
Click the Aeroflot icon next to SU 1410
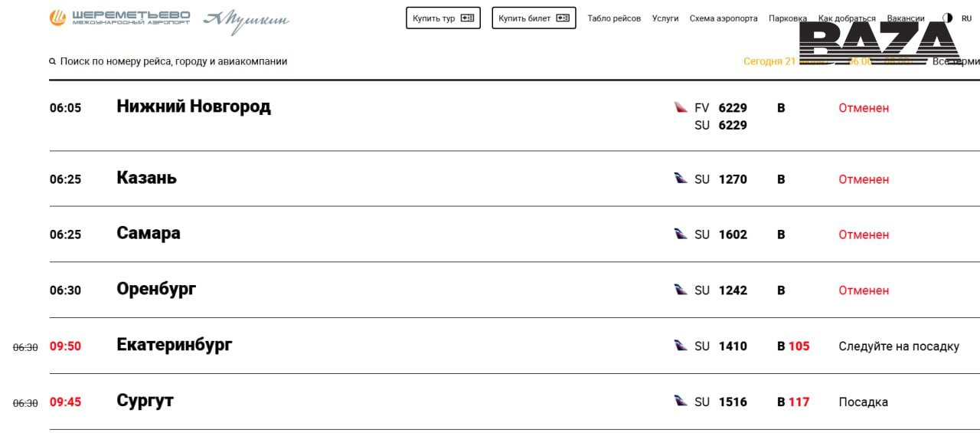(681, 346)
